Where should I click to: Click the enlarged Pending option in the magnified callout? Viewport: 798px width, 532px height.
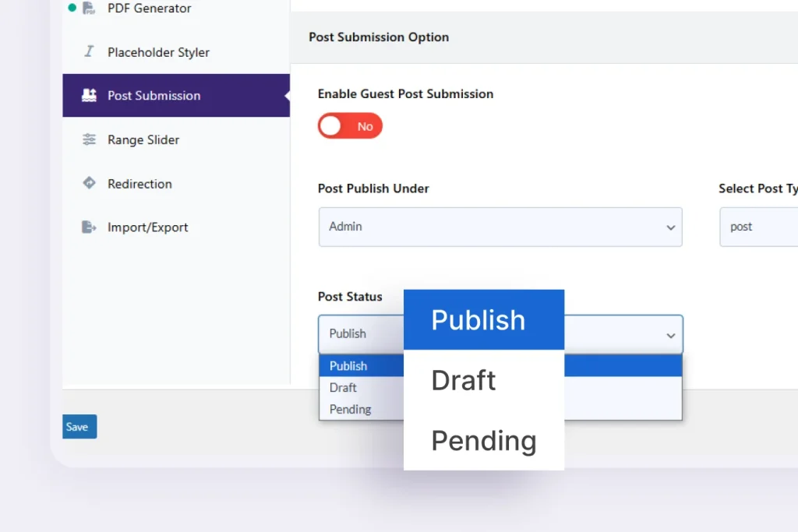(484, 440)
